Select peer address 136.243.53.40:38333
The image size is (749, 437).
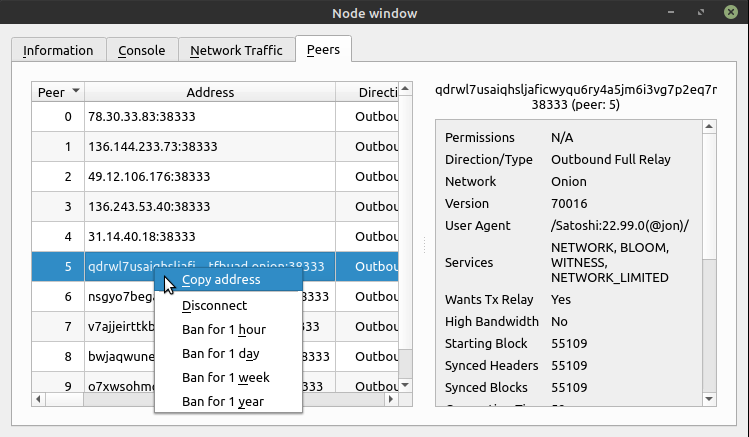pos(149,207)
